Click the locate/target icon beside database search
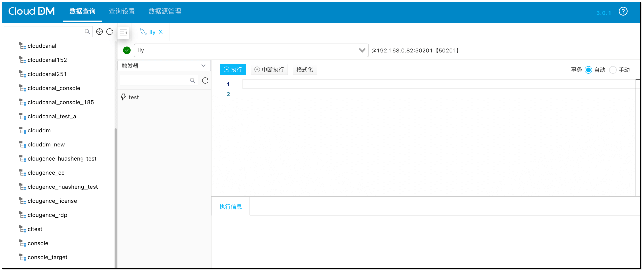This screenshot has height=272, width=644. [x=99, y=31]
